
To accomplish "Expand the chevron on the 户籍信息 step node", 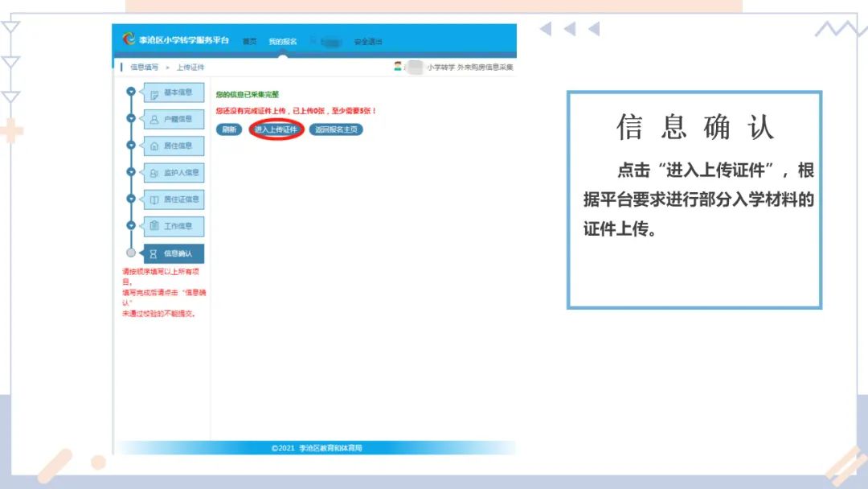I will tap(131, 119).
